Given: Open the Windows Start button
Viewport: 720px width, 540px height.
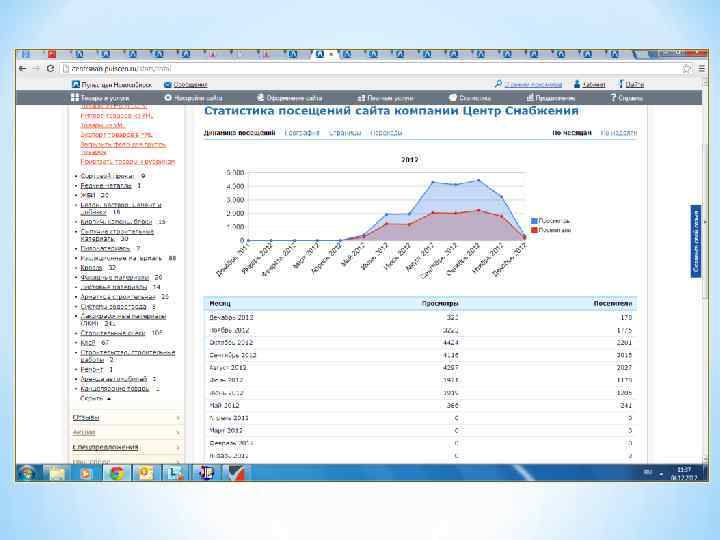Looking at the screenshot, I should pyautogui.click(x=28, y=472).
